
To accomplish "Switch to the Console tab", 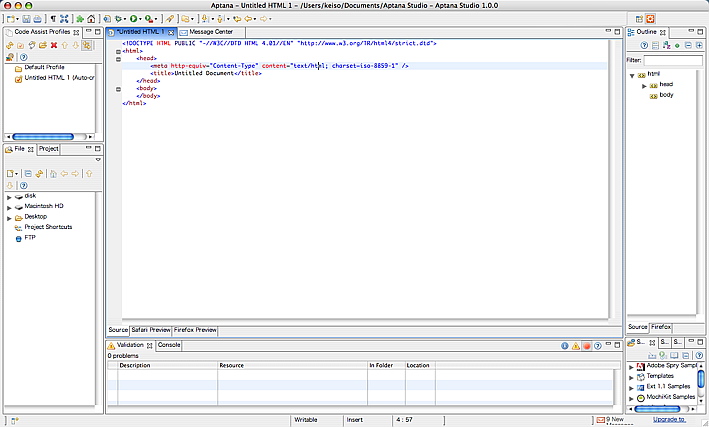I will pyautogui.click(x=169, y=345).
